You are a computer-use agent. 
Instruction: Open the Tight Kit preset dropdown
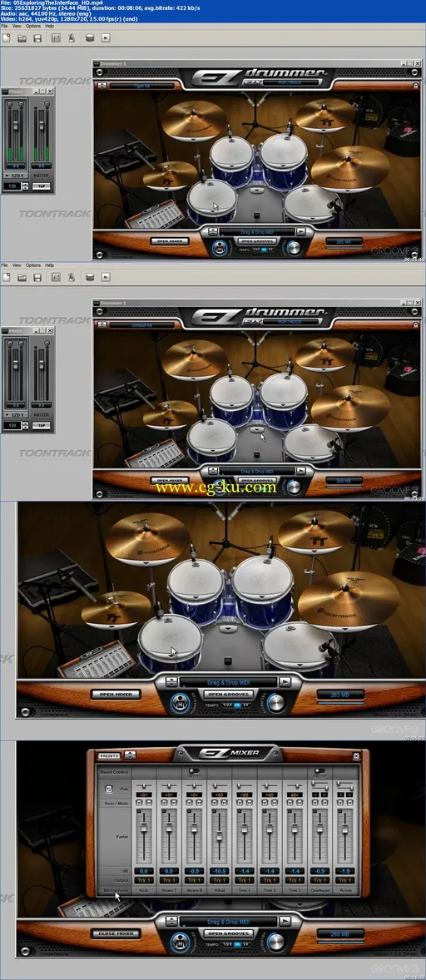pos(142,86)
